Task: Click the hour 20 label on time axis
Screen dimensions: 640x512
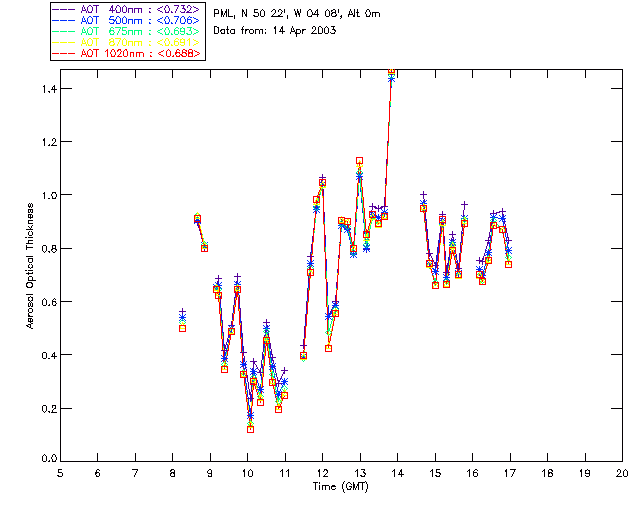Action: click(x=622, y=473)
